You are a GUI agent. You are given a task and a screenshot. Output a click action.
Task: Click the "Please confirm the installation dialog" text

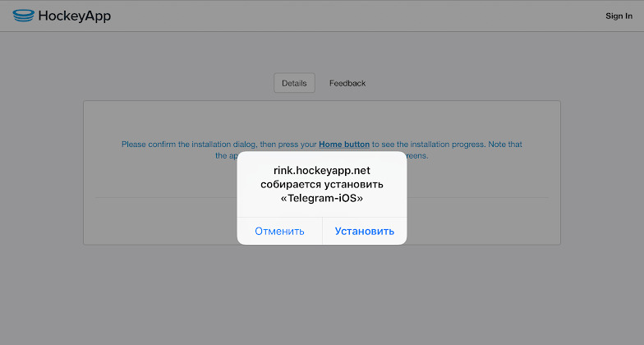pyautogui.click(x=189, y=145)
